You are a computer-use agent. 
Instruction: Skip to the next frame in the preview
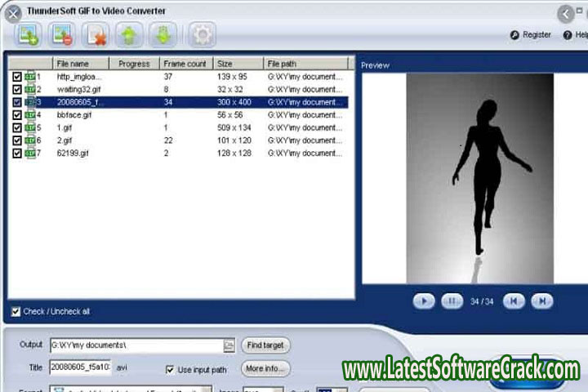click(x=541, y=301)
